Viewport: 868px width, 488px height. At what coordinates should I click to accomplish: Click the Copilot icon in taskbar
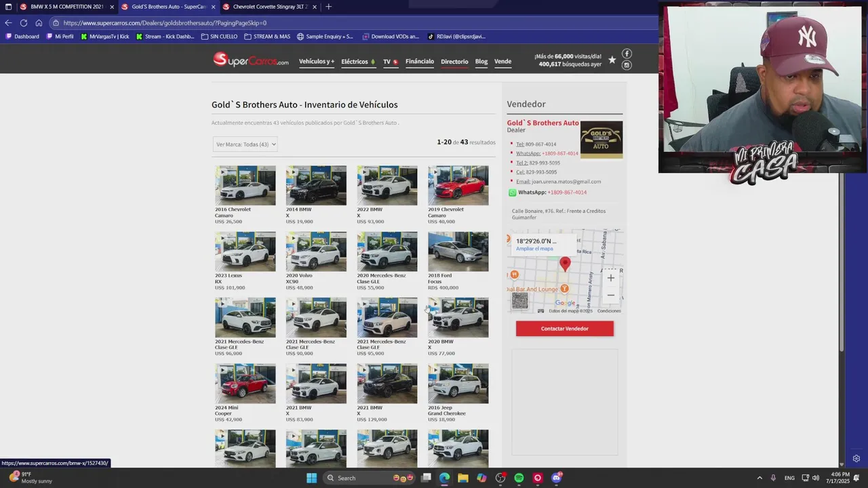coord(481,478)
